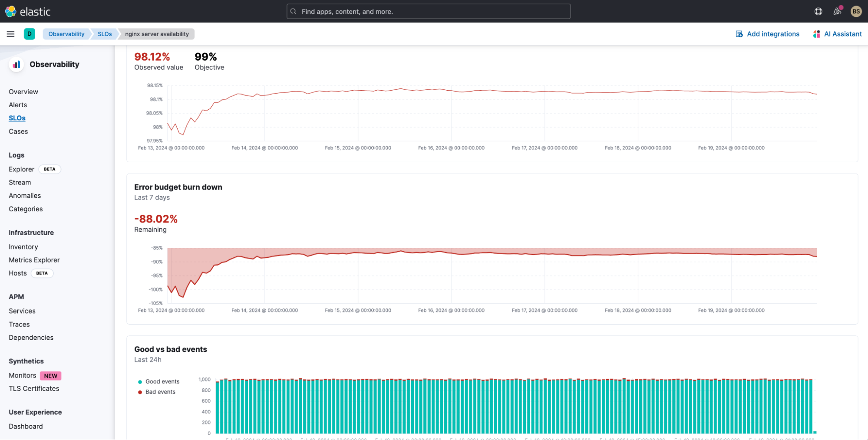Open the hamburger navigation menu
Image resolution: width=868 pixels, height=440 pixels.
pos(10,34)
